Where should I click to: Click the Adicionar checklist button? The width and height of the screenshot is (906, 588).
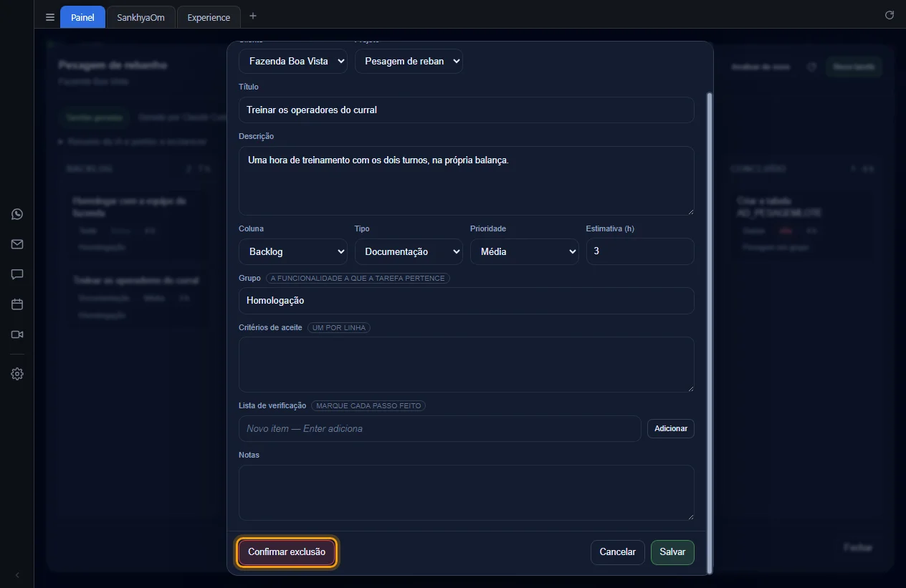coord(671,428)
